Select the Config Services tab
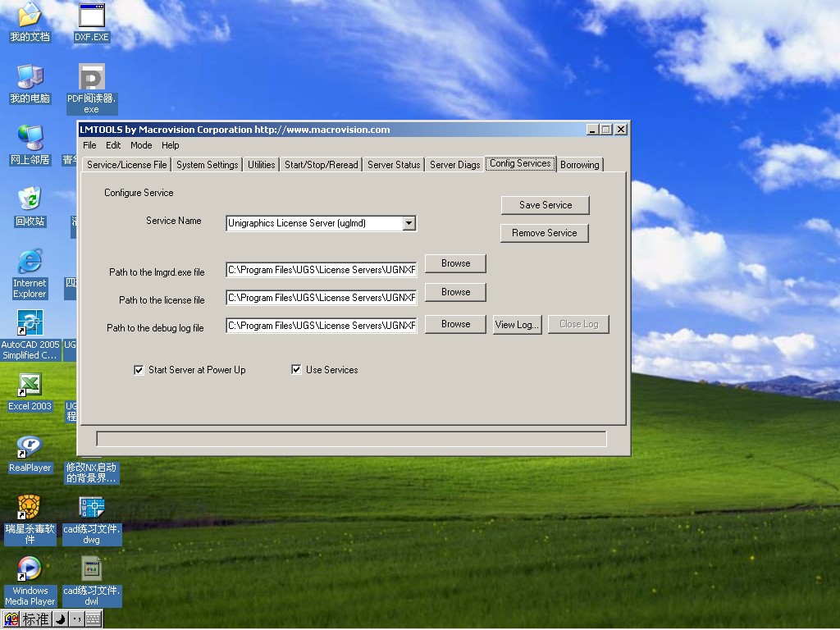The height and width of the screenshot is (630, 840). (520, 163)
